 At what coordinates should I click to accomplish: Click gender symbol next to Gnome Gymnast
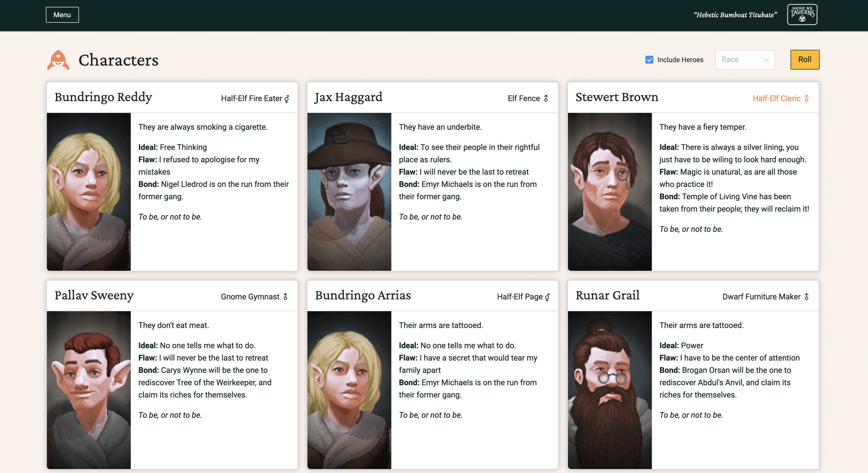pos(285,296)
